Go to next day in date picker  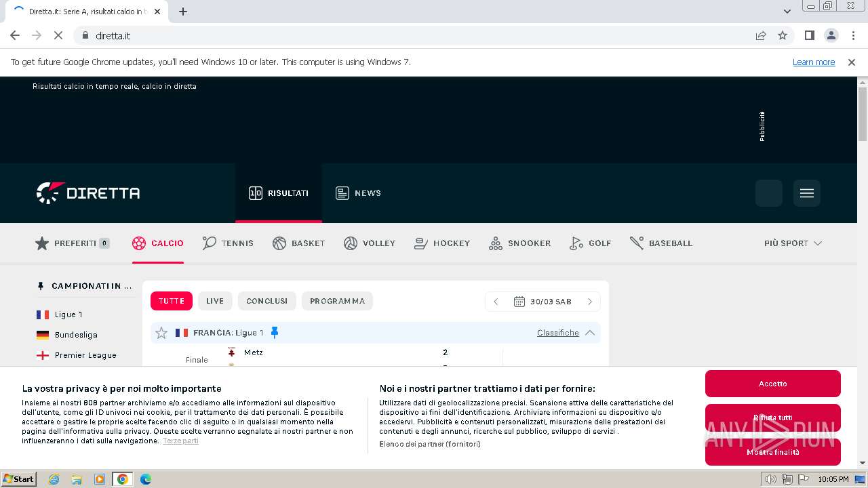(x=590, y=302)
